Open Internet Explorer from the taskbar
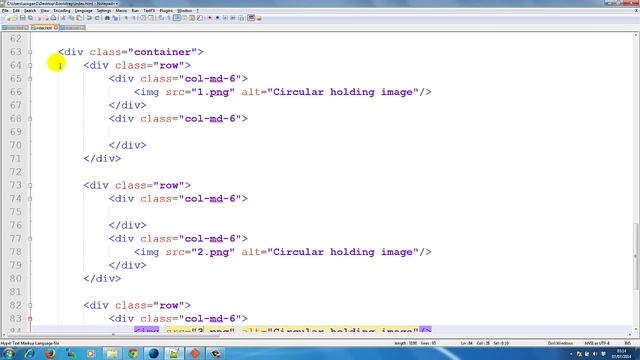The image size is (640, 360). pos(30,353)
